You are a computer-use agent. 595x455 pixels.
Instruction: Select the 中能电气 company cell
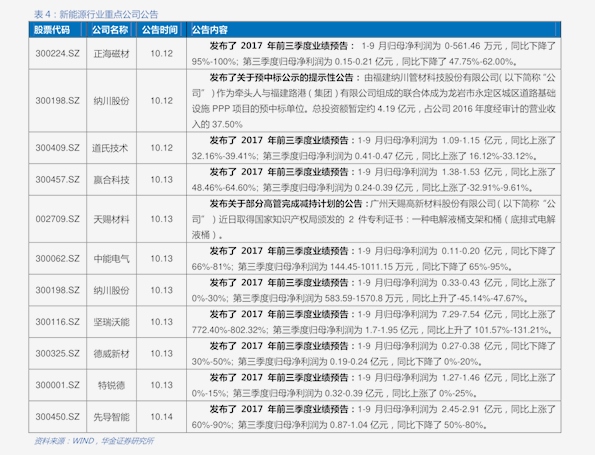pos(112,258)
